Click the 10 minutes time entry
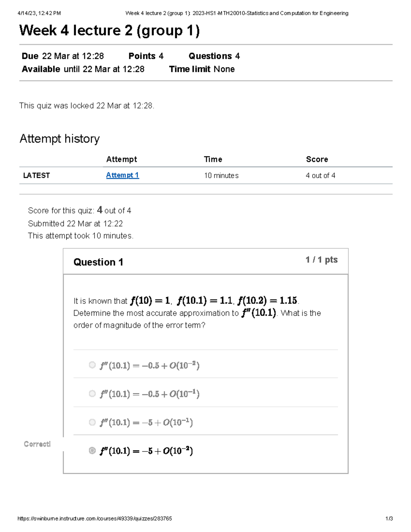Viewport: 411px width, 532px height. tap(221, 175)
